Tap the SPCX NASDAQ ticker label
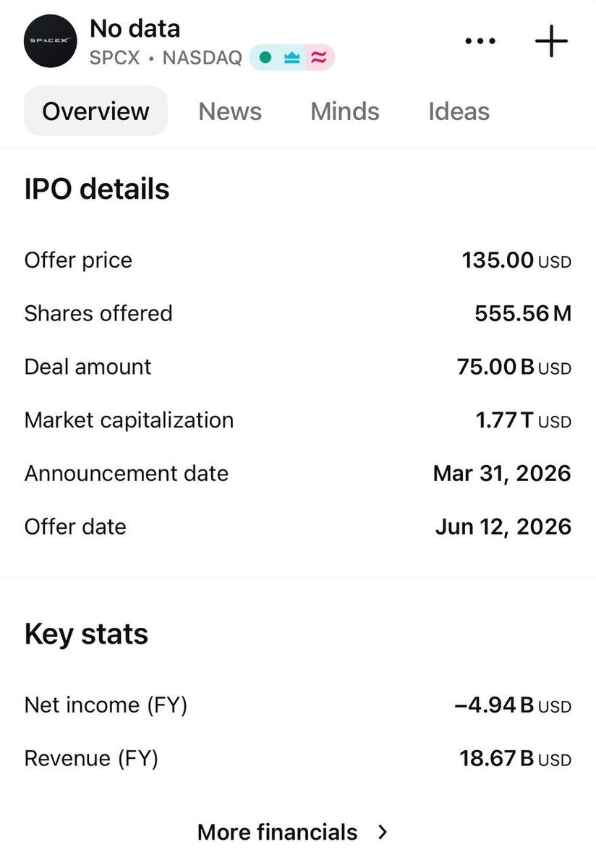 pyautogui.click(x=166, y=58)
